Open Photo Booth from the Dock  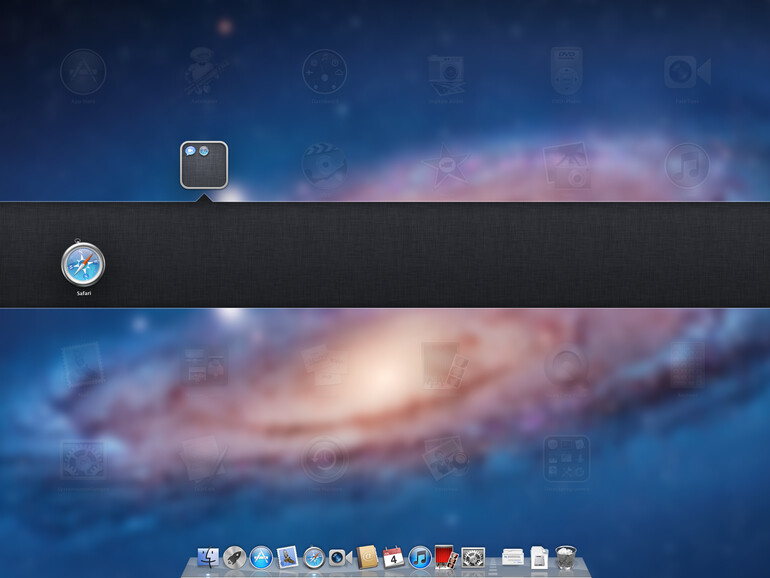(446, 558)
